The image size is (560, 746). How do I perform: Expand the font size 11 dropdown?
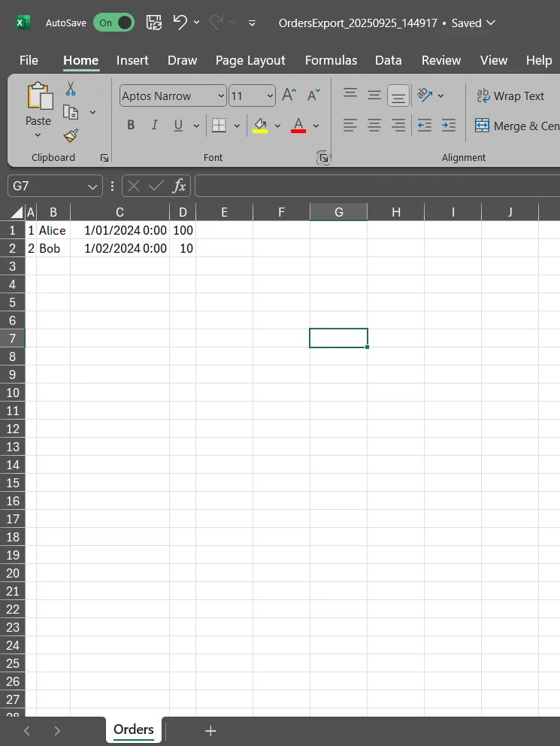(x=270, y=96)
